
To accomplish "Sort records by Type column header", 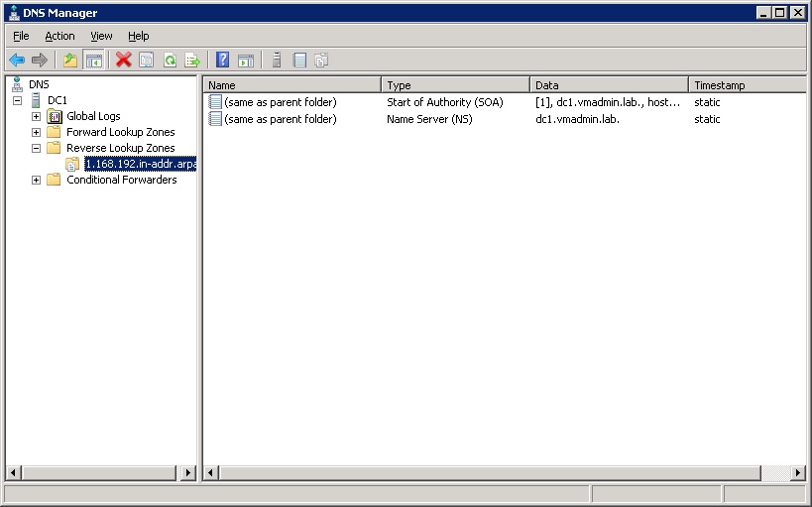I will coord(456,85).
